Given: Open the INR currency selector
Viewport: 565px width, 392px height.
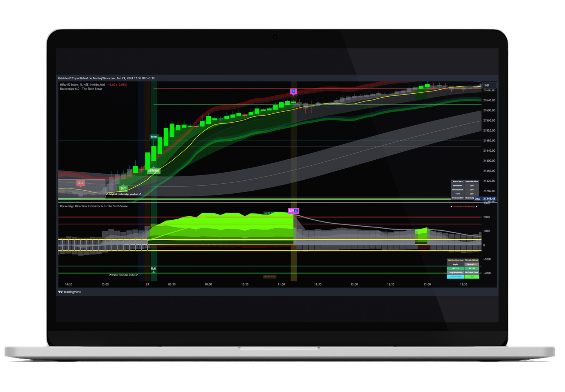Looking at the screenshot, I should coord(489,85).
